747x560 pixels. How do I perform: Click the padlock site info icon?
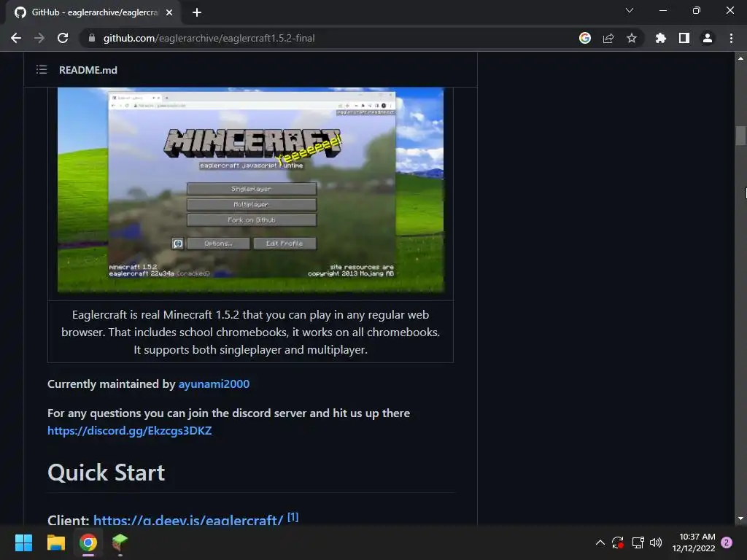92,38
